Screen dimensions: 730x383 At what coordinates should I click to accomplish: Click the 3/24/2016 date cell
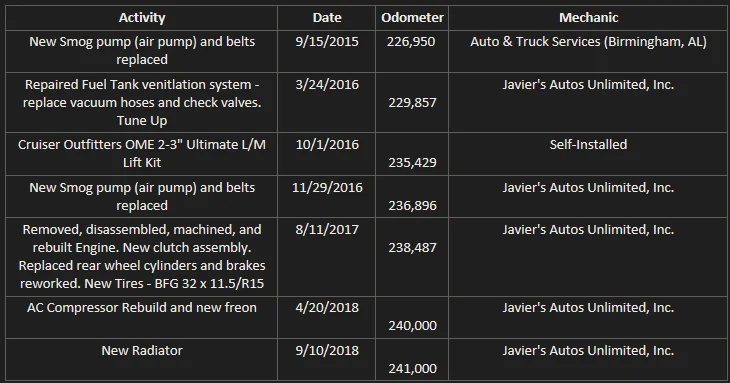(327, 85)
